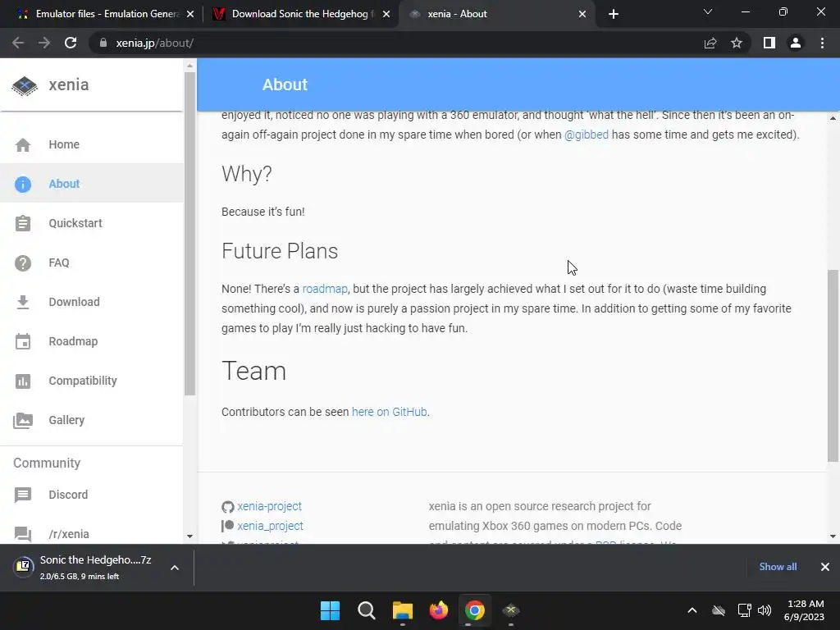Open the here on GitHub contributors link
The width and height of the screenshot is (840, 630).
(390, 412)
